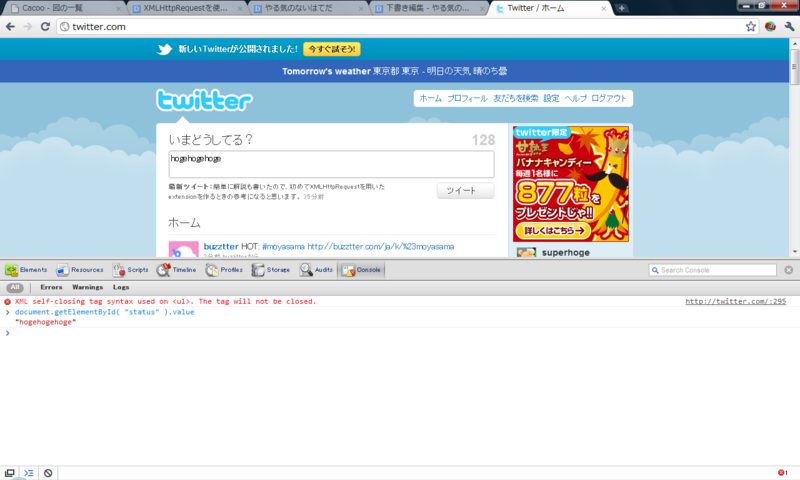Click the Tomorrow's weather banner text
The width and height of the screenshot is (800, 480).
(x=394, y=71)
